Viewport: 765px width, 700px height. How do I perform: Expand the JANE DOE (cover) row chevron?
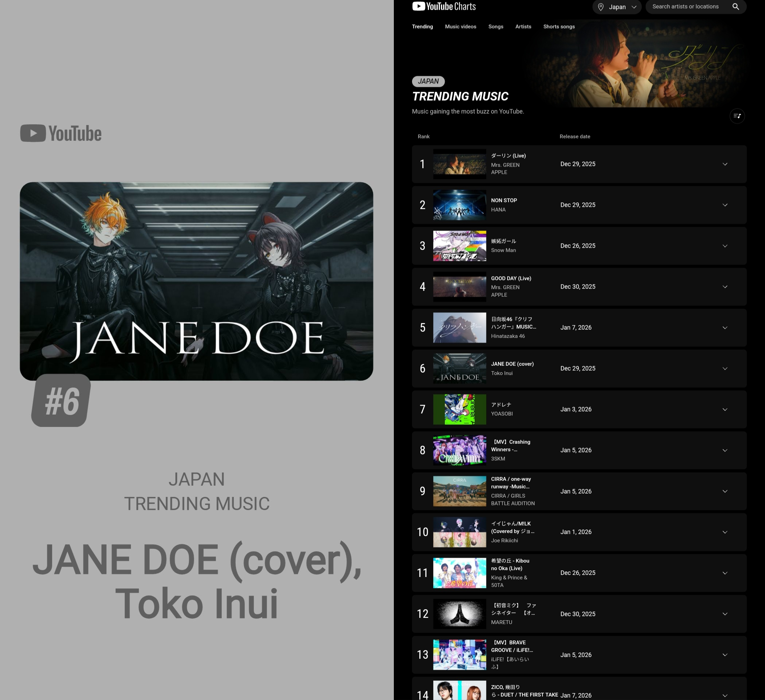(x=725, y=369)
